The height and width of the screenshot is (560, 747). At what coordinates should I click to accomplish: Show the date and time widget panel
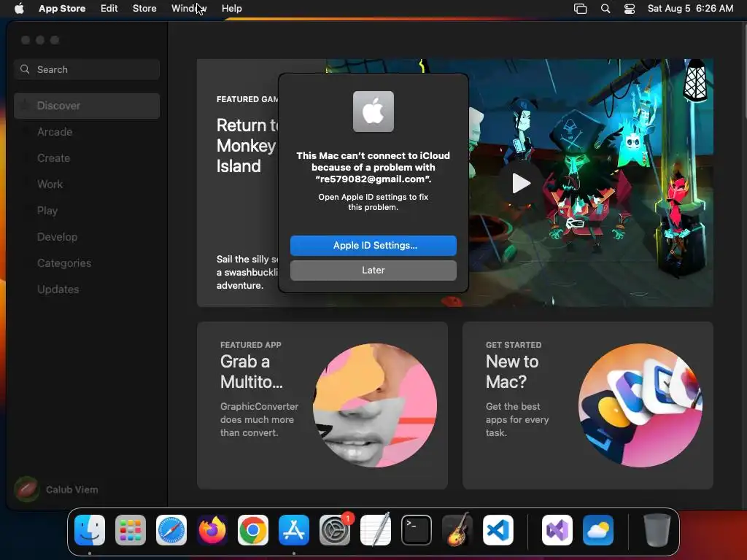click(x=690, y=8)
